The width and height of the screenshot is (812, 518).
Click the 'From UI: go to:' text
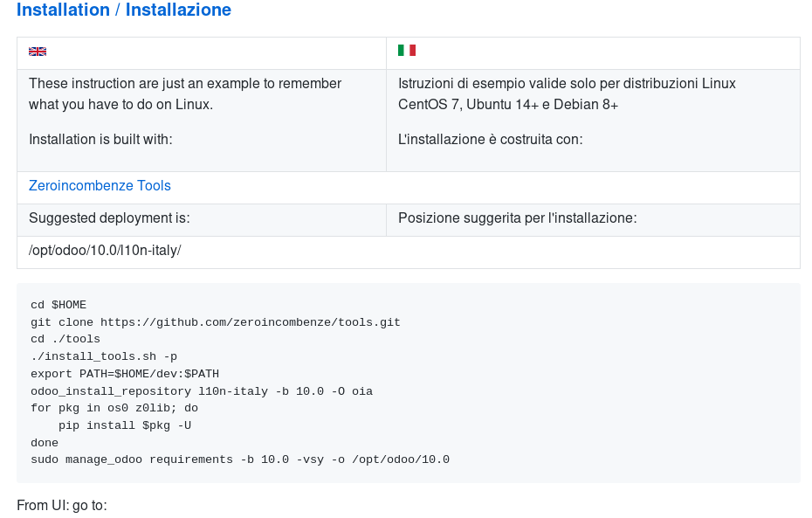(x=62, y=505)
